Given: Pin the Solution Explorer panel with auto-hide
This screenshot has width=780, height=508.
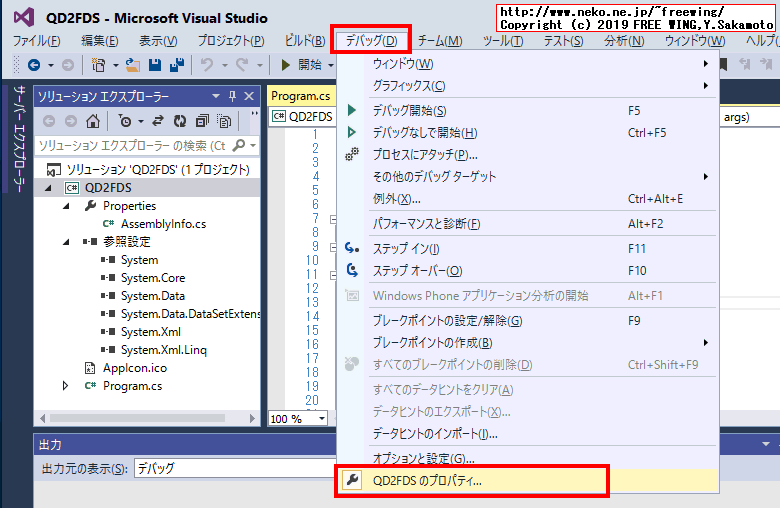Looking at the screenshot, I should click(x=232, y=97).
